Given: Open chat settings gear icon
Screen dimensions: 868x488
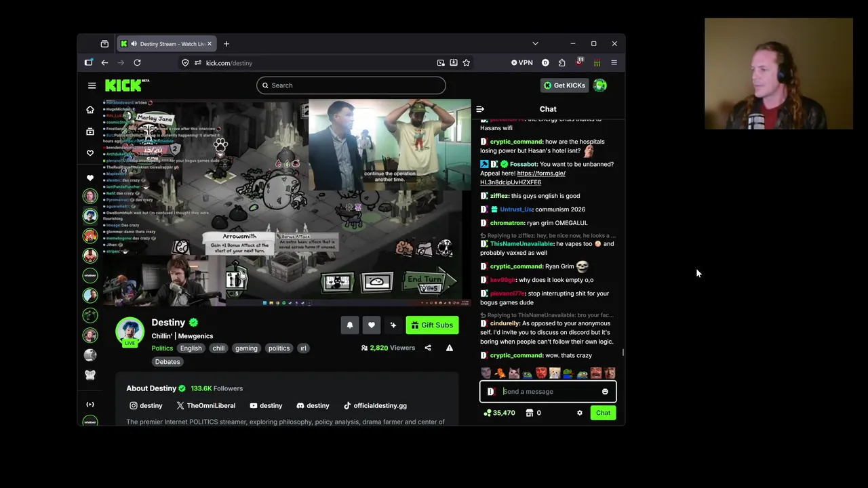Looking at the screenshot, I should [x=580, y=413].
